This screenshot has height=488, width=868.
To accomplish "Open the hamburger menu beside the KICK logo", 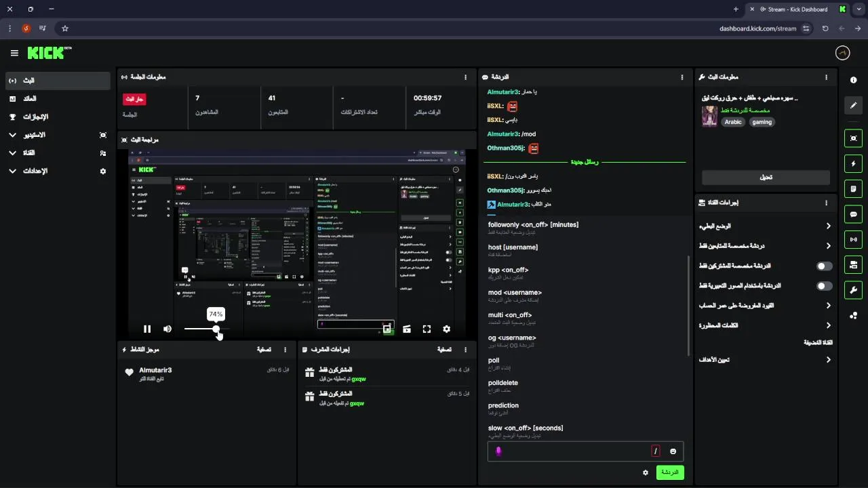I will 14,53.
